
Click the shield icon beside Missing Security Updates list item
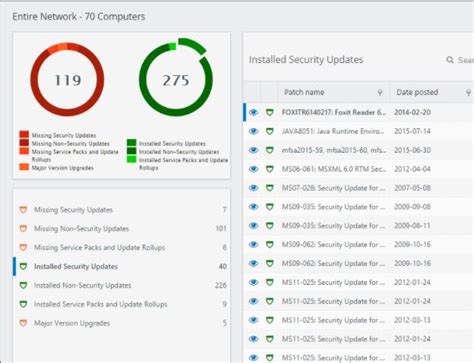coord(23,210)
